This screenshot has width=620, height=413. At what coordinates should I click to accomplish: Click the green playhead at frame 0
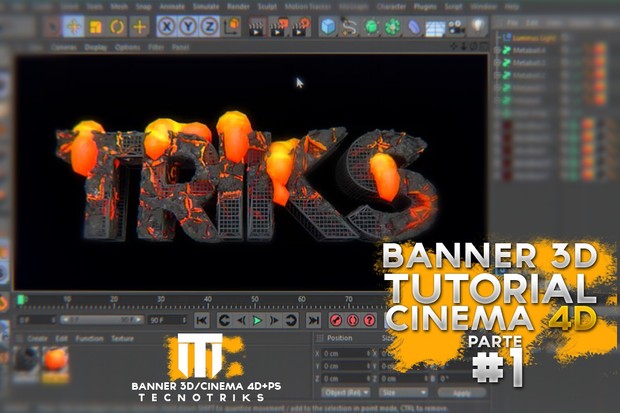coord(23,300)
